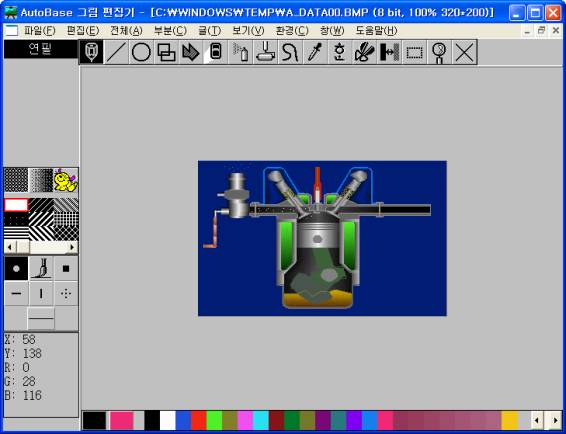Select the eyedropper color picker tool
The image size is (566, 434).
pyautogui.click(x=315, y=52)
